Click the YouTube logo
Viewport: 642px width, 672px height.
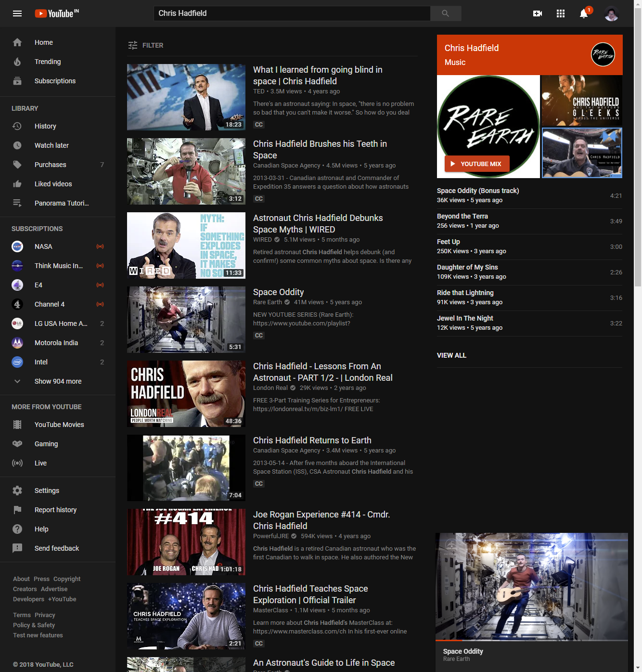click(57, 13)
